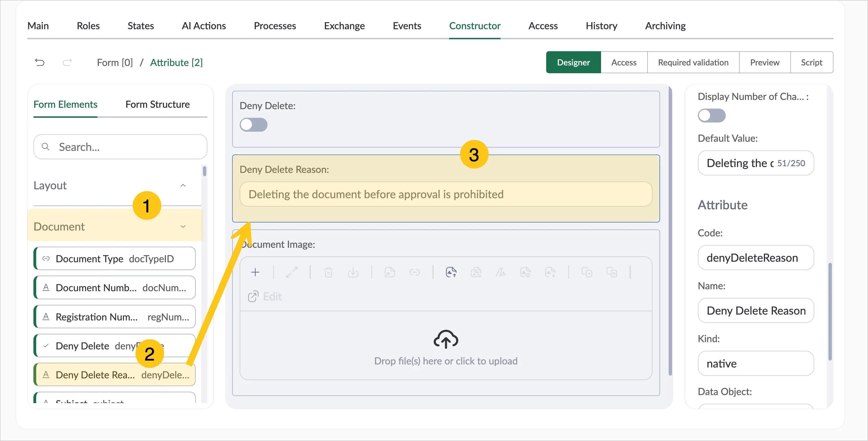Select the Constructor tab
Screen dimensions: 868x441
click(x=474, y=26)
